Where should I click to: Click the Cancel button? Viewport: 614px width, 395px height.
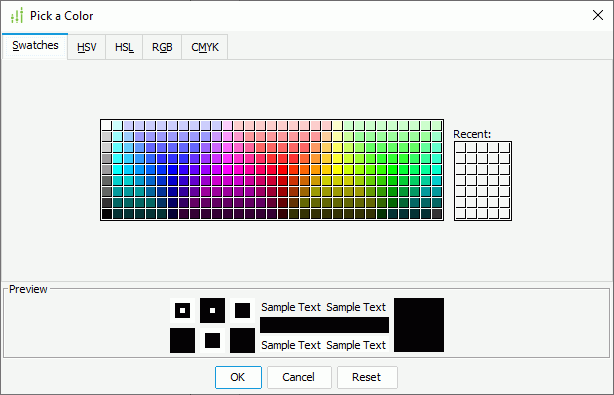[299, 377]
